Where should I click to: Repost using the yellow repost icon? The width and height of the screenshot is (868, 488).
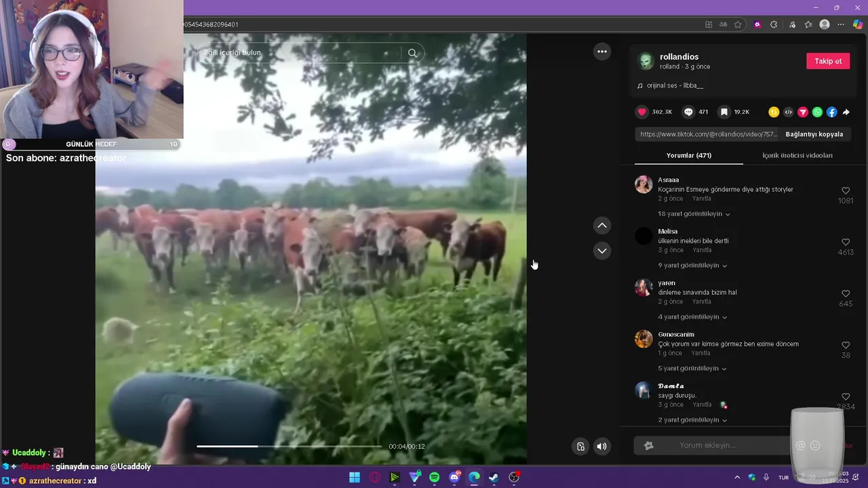pyautogui.click(x=774, y=112)
